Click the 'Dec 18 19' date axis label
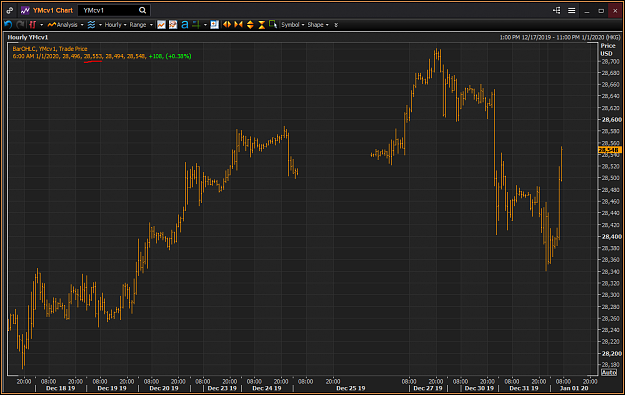625x395 pixels. click(x=61, y=388)
